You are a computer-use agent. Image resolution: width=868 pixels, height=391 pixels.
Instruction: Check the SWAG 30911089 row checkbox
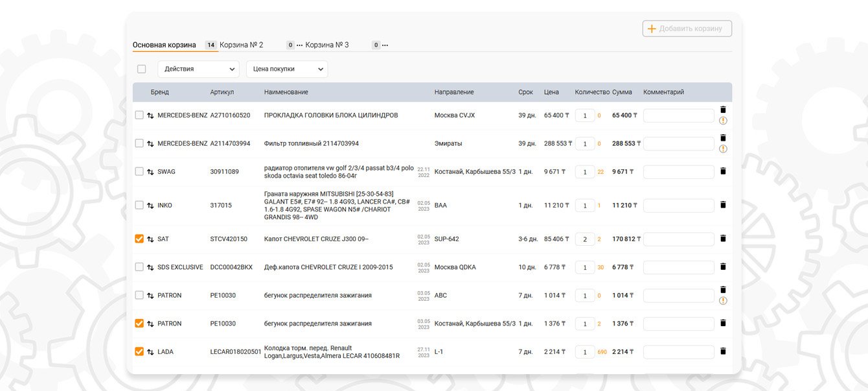(139, 171)
